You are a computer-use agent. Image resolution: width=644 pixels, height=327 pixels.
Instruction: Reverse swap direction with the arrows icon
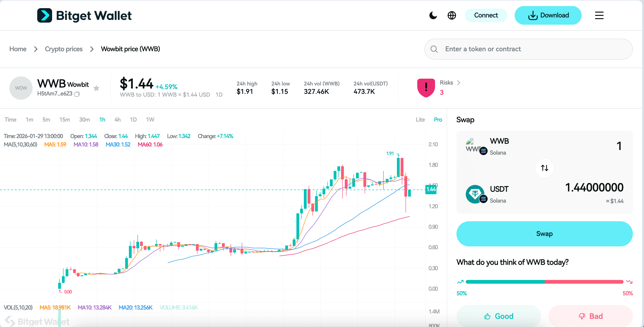tap(544, 168)
